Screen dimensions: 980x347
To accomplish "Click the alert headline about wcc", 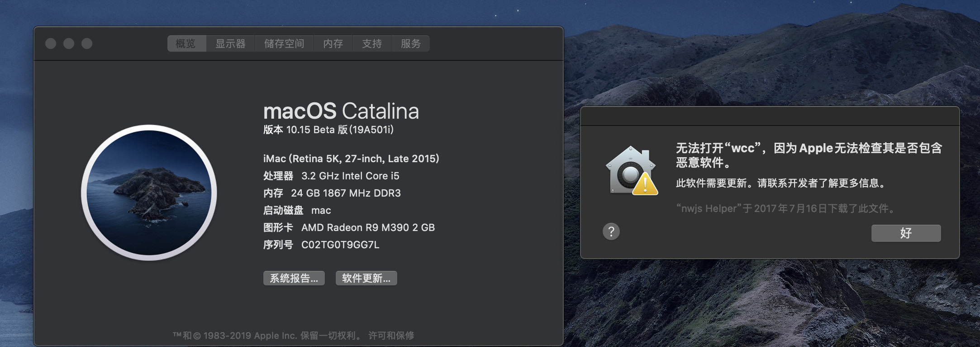I will 809,155.
